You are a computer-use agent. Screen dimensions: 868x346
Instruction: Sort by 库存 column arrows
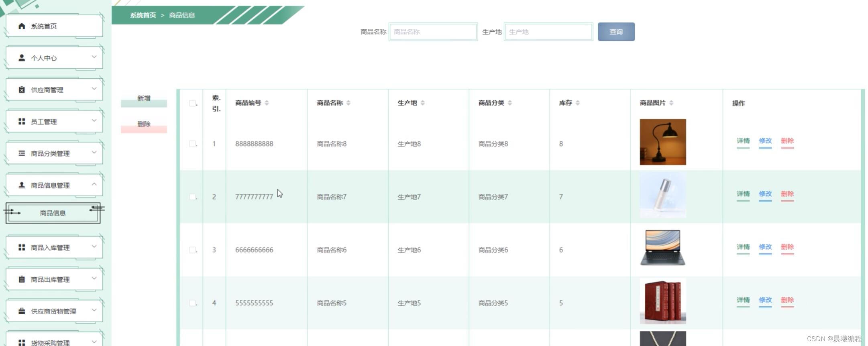[577, 103]
